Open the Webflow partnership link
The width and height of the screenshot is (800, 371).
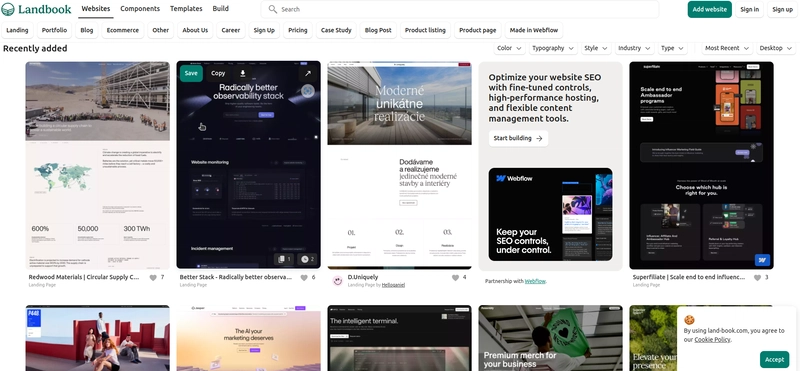tap(535, 281)
